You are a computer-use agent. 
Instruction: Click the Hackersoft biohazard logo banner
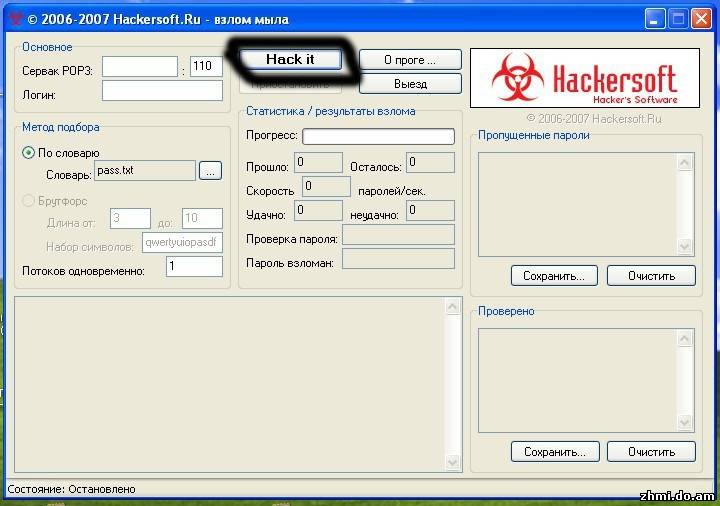(x=585, y=78)
